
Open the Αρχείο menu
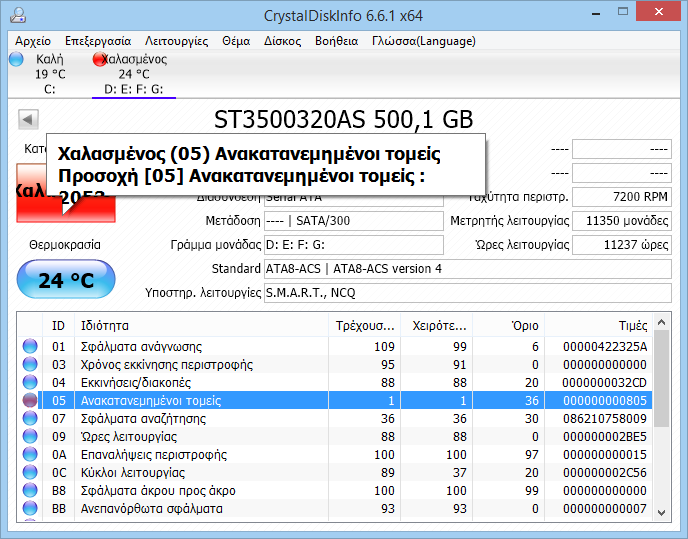click(32, 41)
